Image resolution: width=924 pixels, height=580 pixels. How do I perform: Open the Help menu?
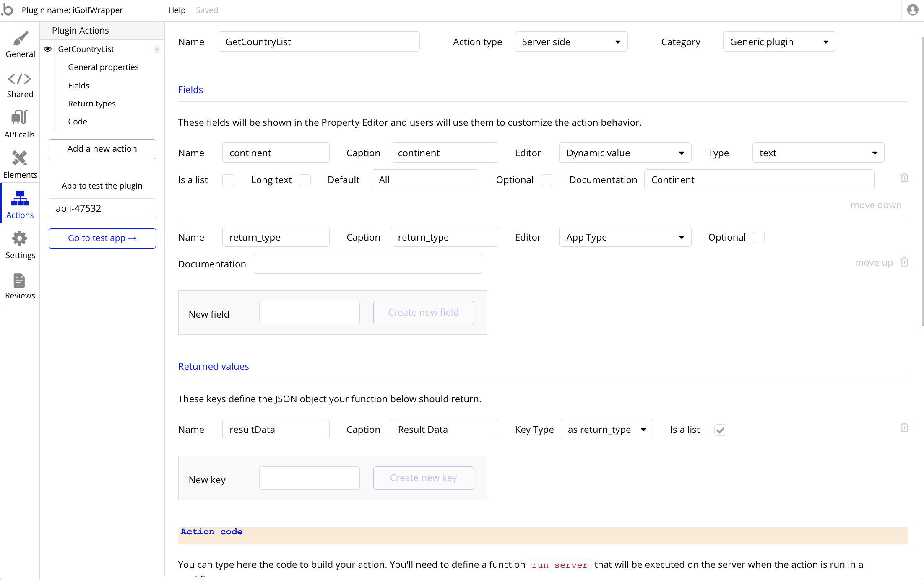point(177,10)
